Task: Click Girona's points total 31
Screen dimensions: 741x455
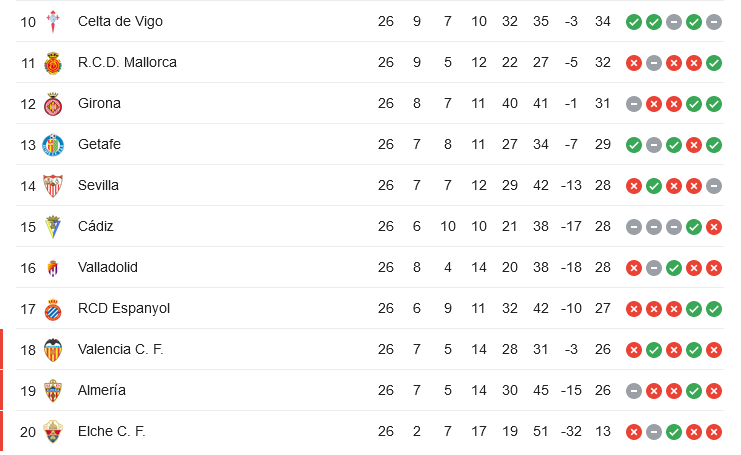Action: (603, 103)
